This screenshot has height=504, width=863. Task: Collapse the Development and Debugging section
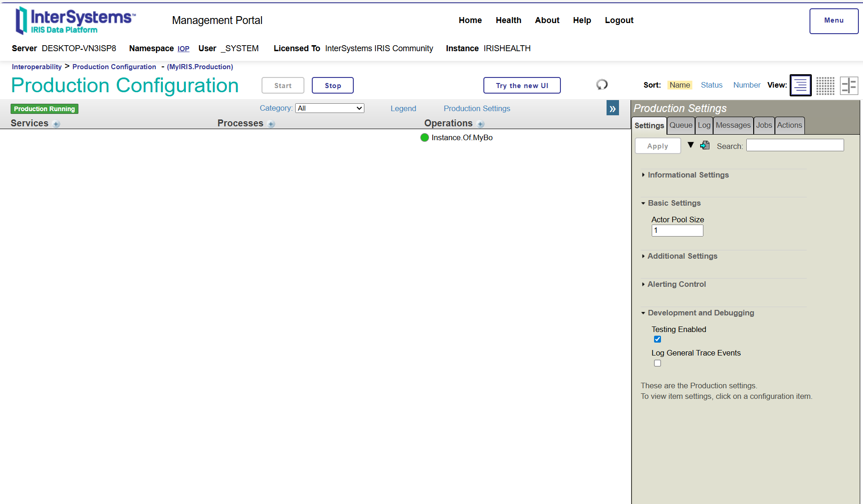point(700,313)
